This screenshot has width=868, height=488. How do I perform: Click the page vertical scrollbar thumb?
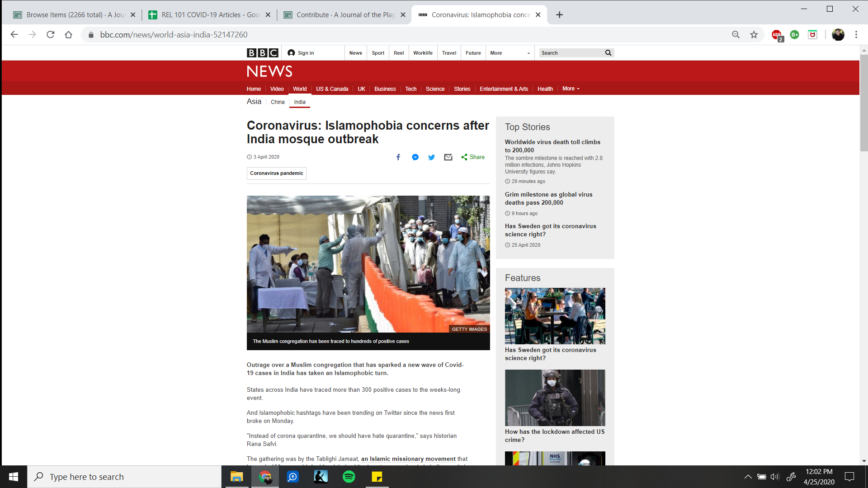(863, 104)
